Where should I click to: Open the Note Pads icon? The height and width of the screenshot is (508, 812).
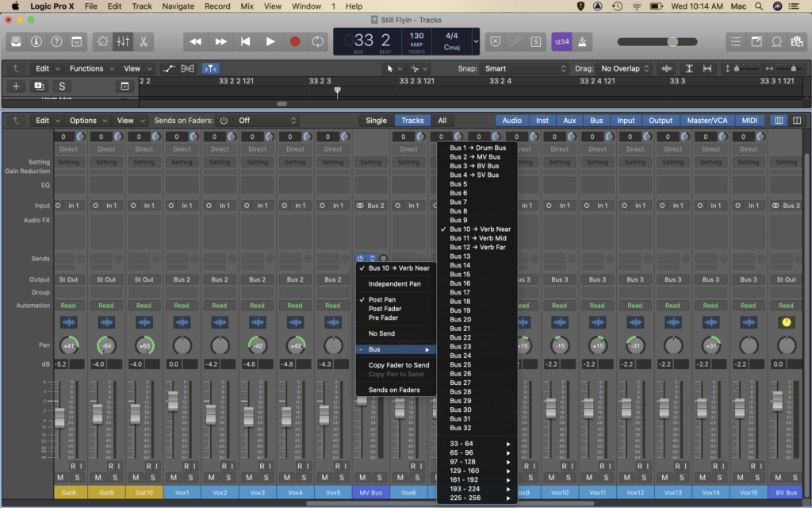tap(758, 41)
